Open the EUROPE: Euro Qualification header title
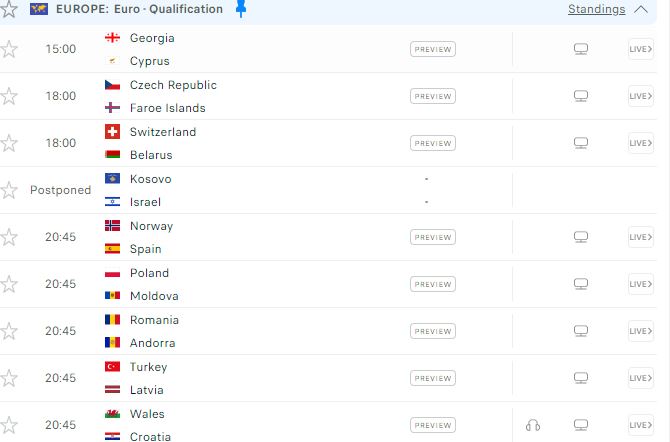670x442 pixels. pos(139,9)
